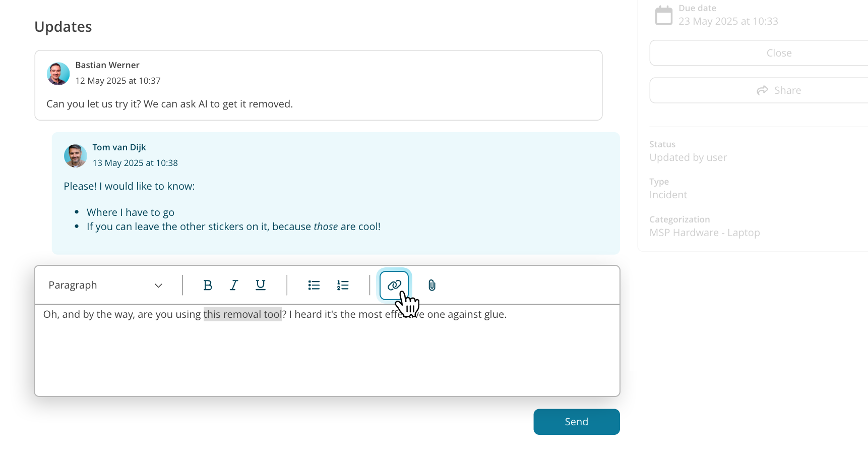868x452 pixels.
Task: Click the due date calendar icon
Action: (663, 15)
